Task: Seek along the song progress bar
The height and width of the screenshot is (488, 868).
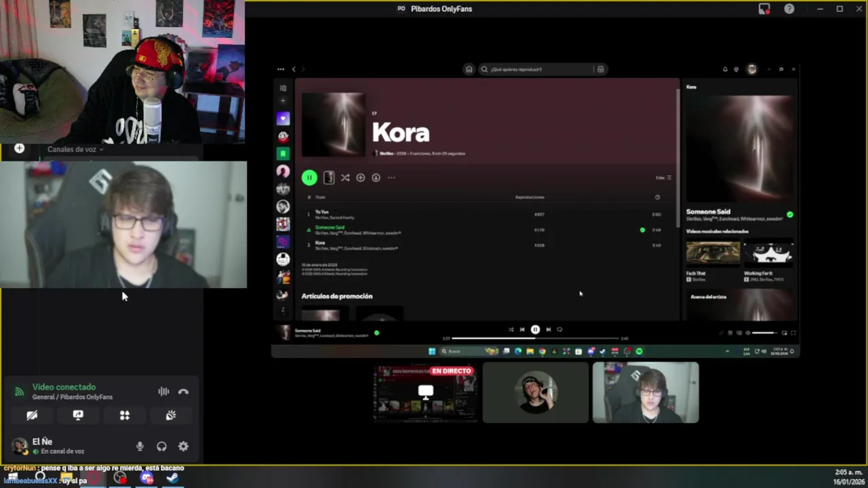Action: (536, 338)
